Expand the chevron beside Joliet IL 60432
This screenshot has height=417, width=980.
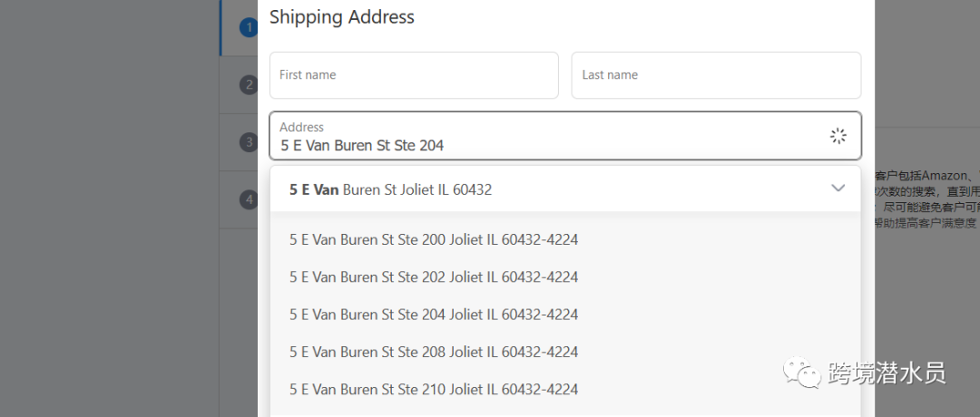tap(838, 189)
